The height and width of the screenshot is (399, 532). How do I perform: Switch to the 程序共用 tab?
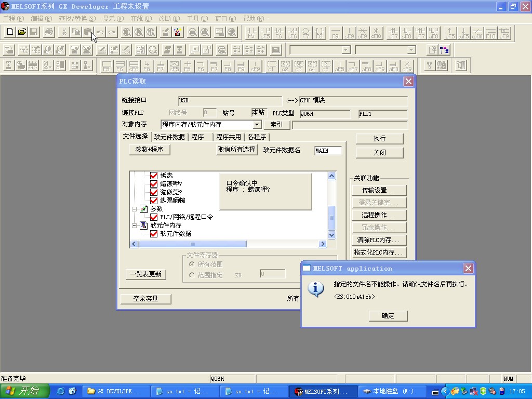point(229,137)
